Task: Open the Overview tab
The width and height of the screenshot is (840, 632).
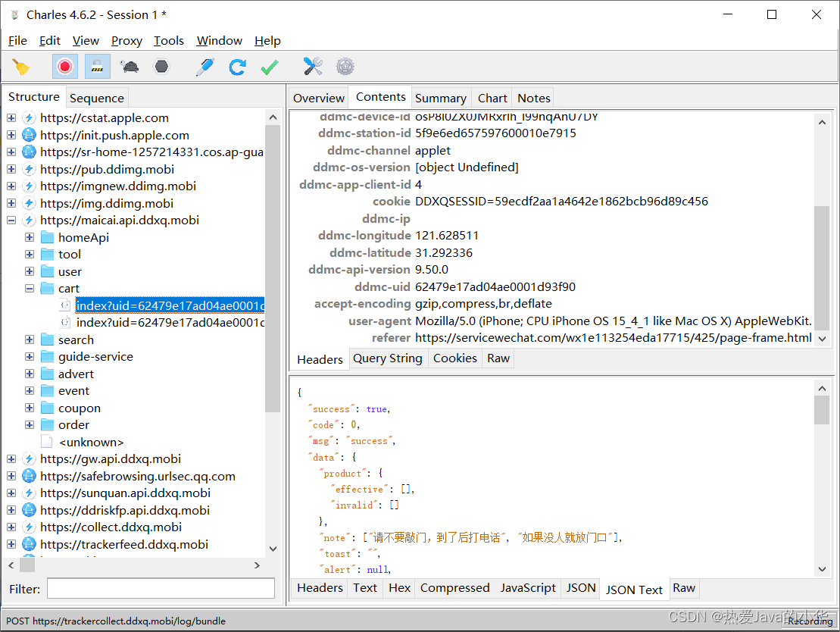Action: [x=319, y=98]
